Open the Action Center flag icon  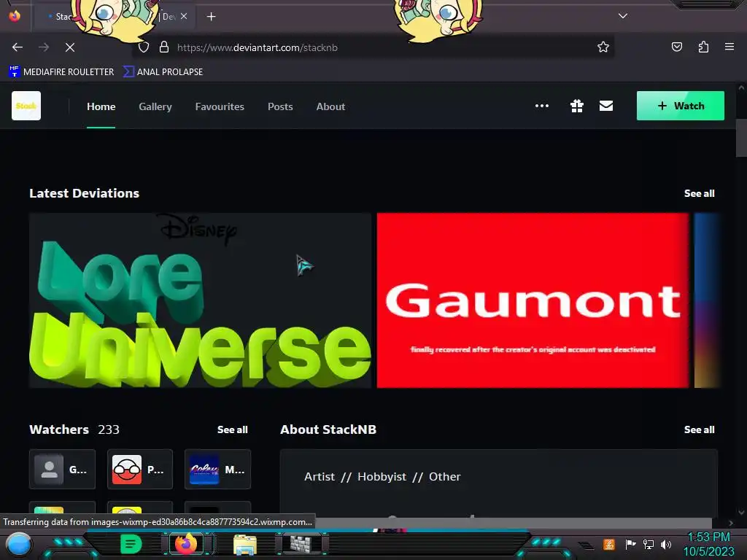click(x=630, y=544)
